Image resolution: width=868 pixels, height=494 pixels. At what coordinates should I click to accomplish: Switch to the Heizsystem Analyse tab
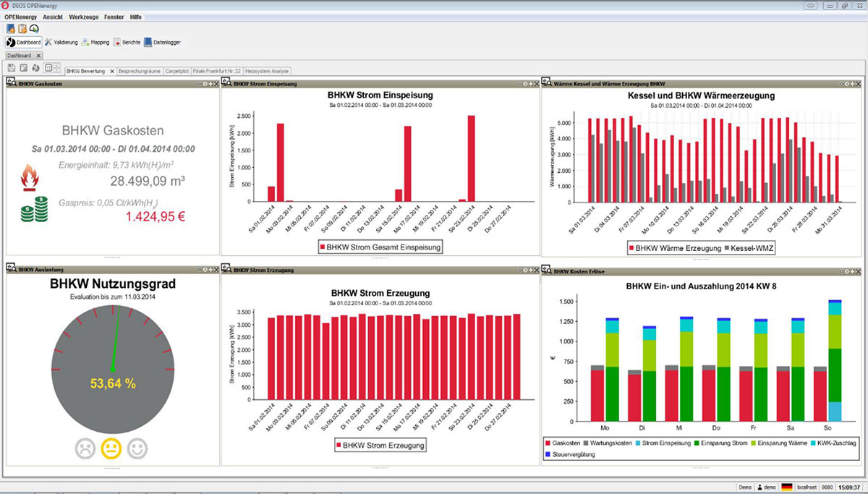point(267,71)
